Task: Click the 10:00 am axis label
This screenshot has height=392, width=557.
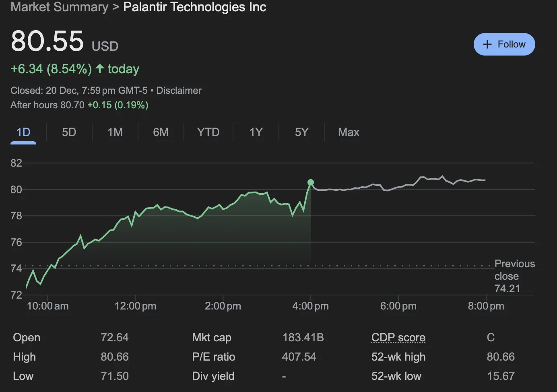Action: point(47,306)
